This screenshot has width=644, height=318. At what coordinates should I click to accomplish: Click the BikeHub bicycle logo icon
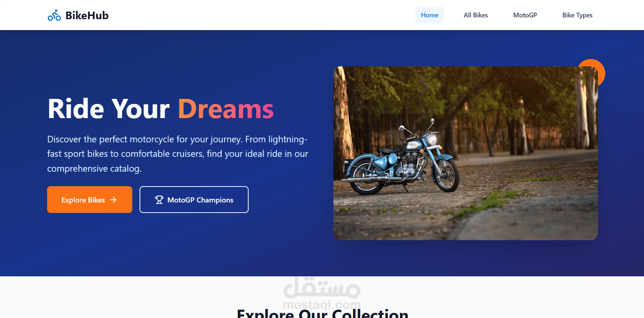(x=54, y=15)
